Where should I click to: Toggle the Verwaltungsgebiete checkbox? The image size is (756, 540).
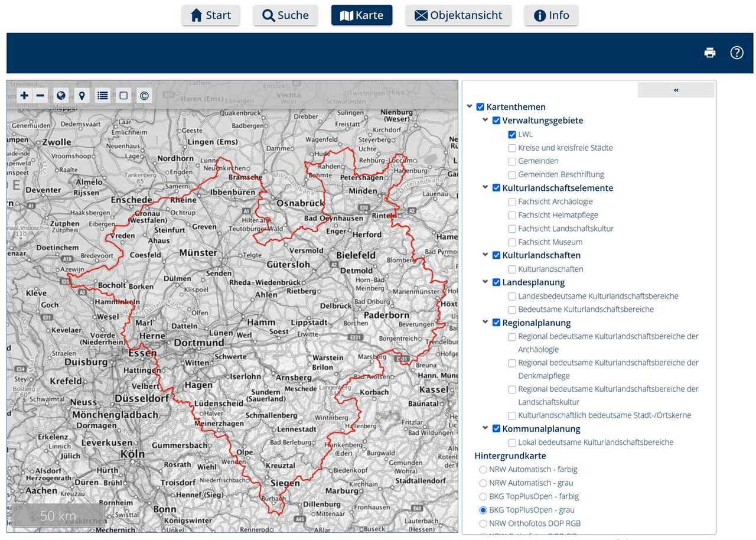pyautogui.click(x=496, y=121)
